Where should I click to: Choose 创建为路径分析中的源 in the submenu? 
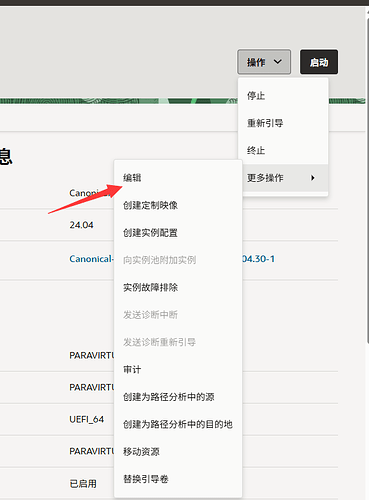click(178, 397)
